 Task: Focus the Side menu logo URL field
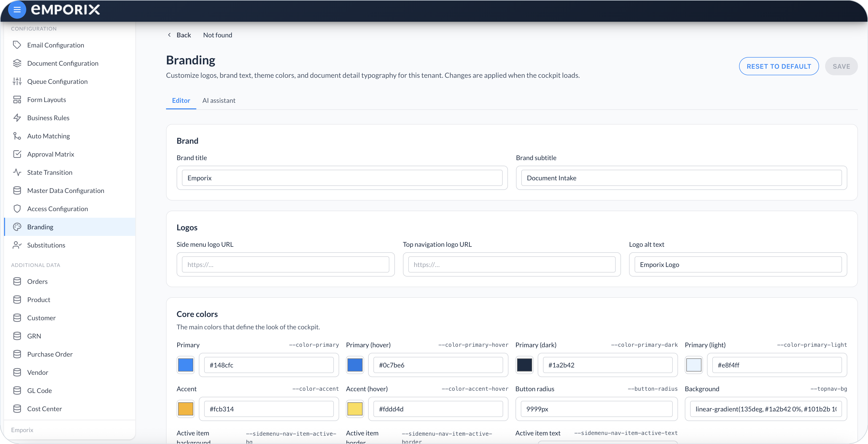click(x=285, y=264)
